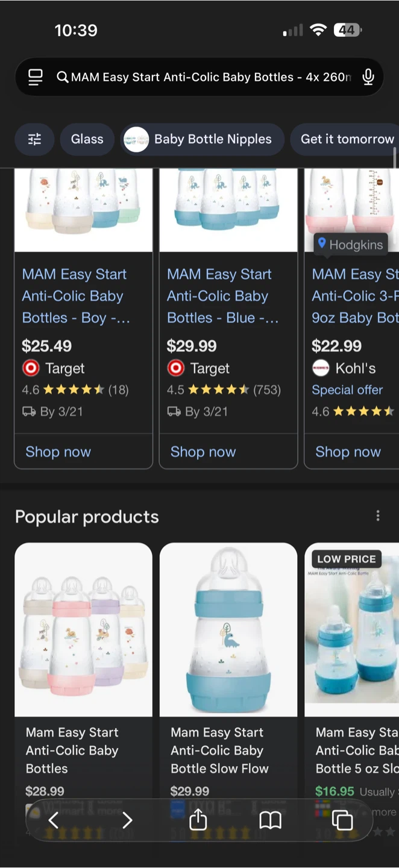Show open tabs with the tabs icon
The height and width of the screenshot is (868, 399).
pos(342,820)
